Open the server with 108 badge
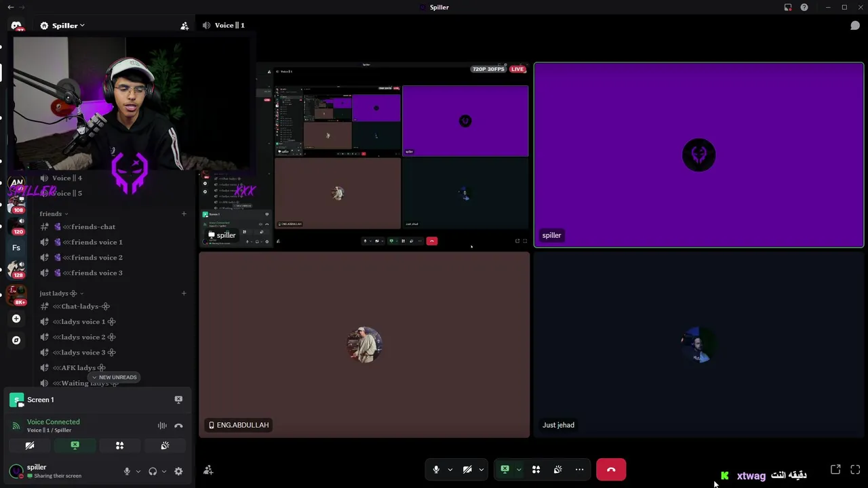This screenshot has width=868, height=488. point(16,203)
